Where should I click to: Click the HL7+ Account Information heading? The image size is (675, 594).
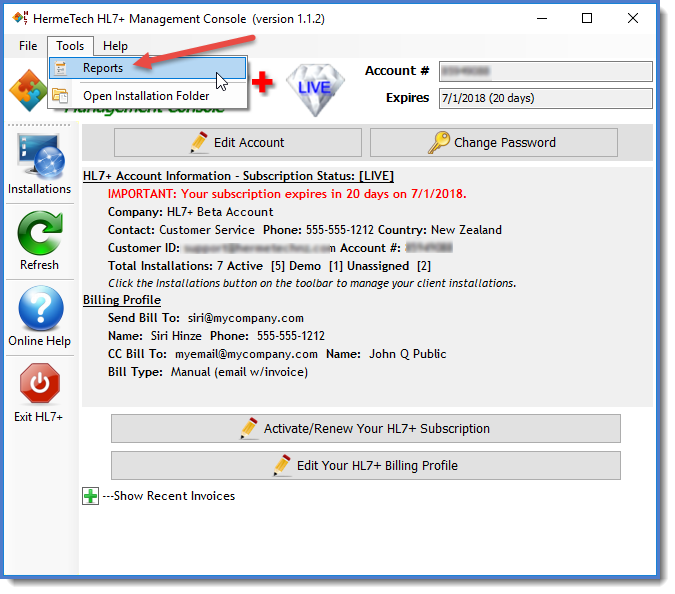238,176
